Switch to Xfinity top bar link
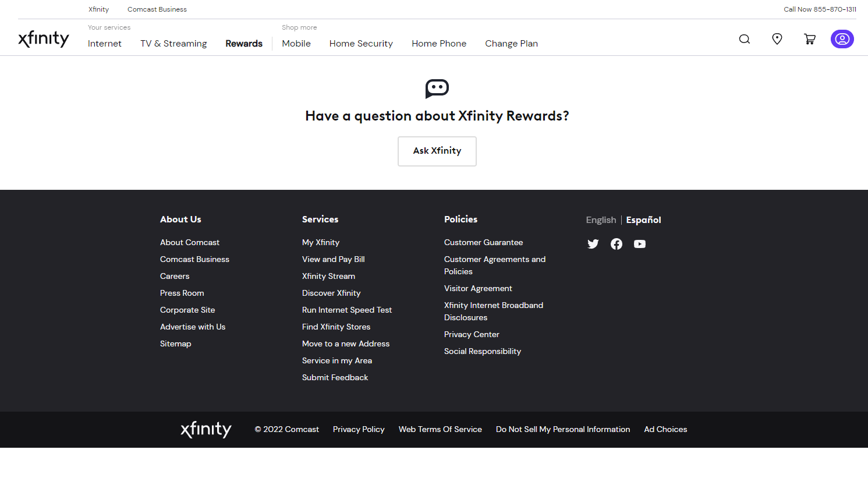This screenshot has width=868, height=492. [99, 9]
